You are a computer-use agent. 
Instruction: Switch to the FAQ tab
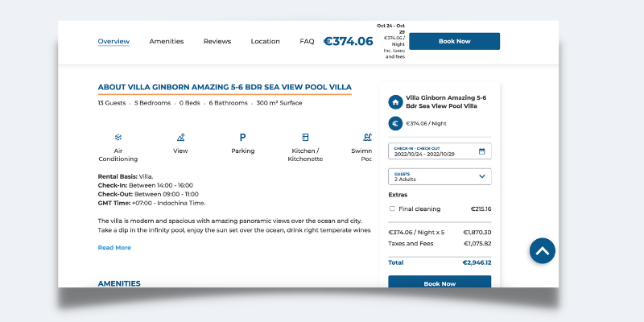click(x=307, y=41)
